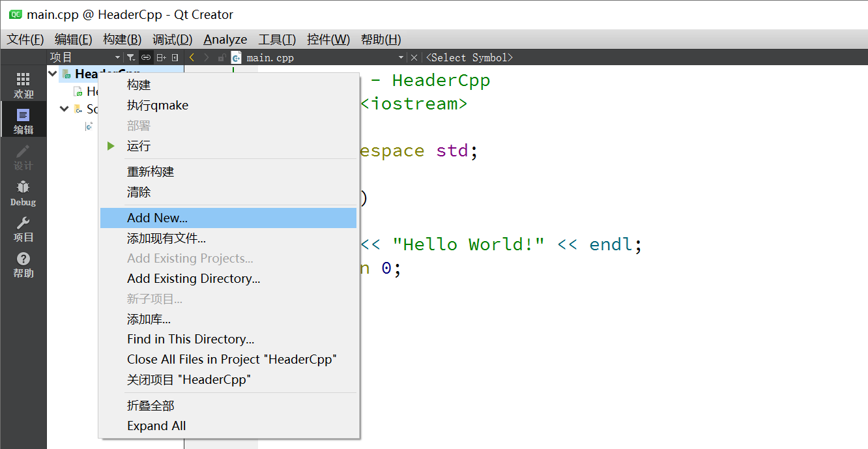The height and width of the screenshot is (449, 868).
Task: Click the Sources folder icon
Action: (78, 109)
